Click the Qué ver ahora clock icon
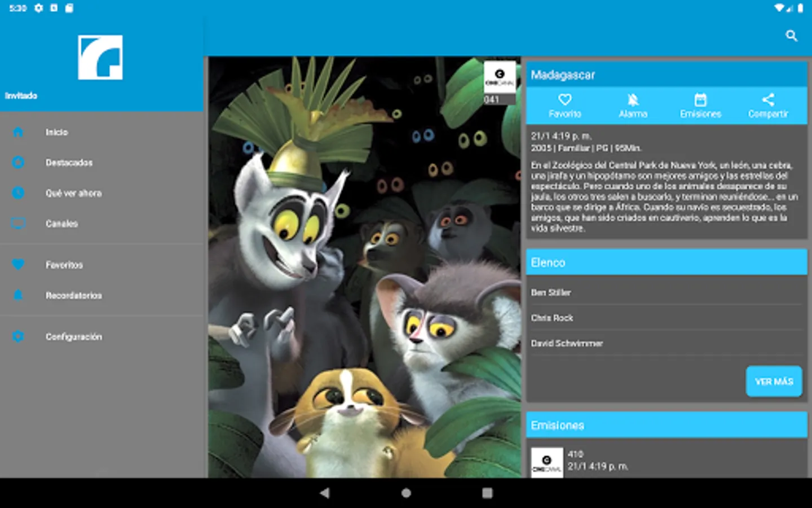Viewport: 812px width, 508px height. [18, 193]
